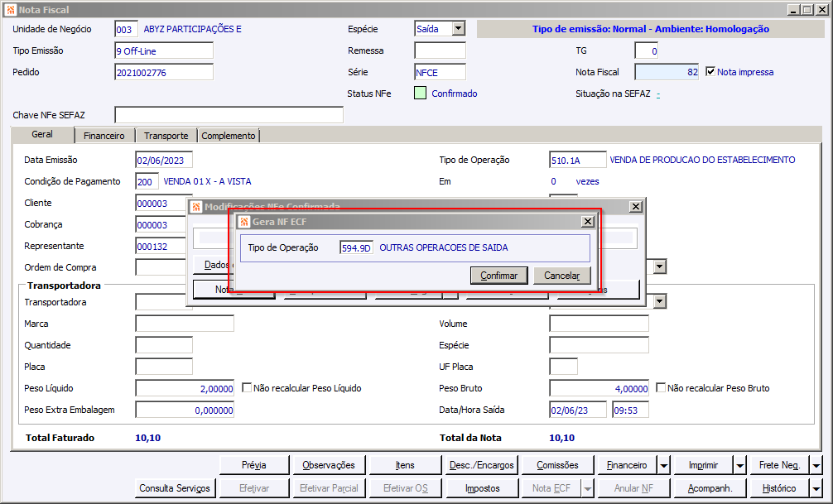833x504 pixels.
Task: Switch to the Transporte tab
Action: 166,136
